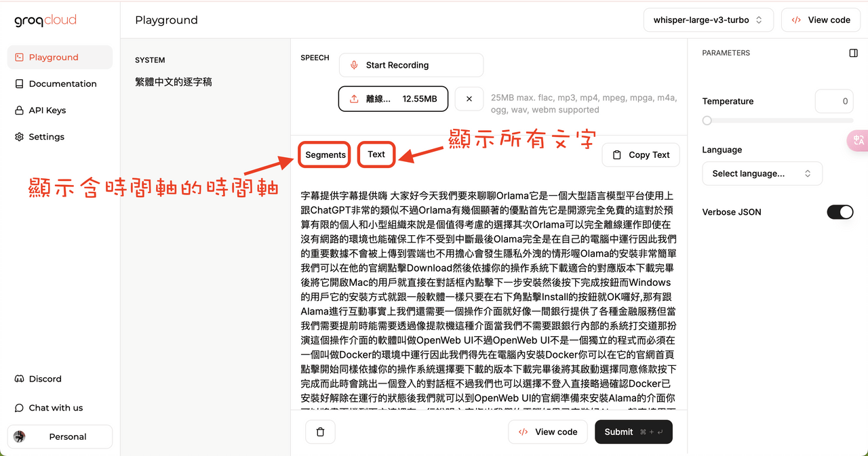Click the Playground page title
Viewport: 868px width, 456px height.
point(166,20)
